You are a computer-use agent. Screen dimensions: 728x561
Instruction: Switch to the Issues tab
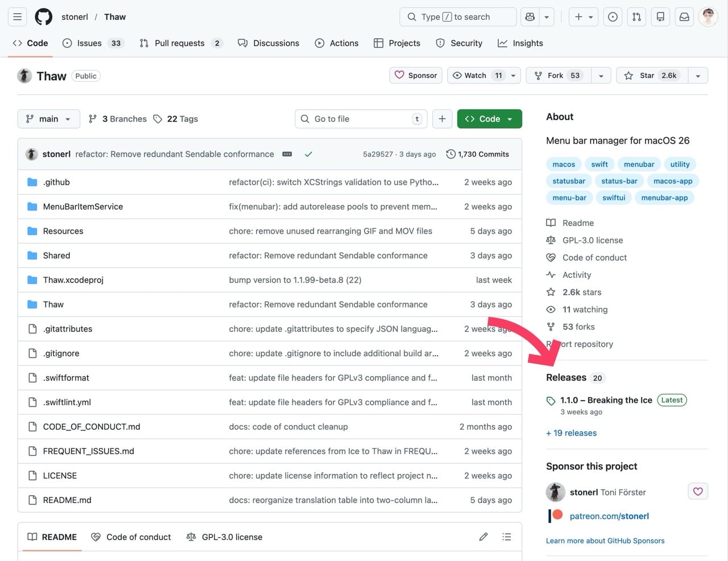click(x=89, y=43)
